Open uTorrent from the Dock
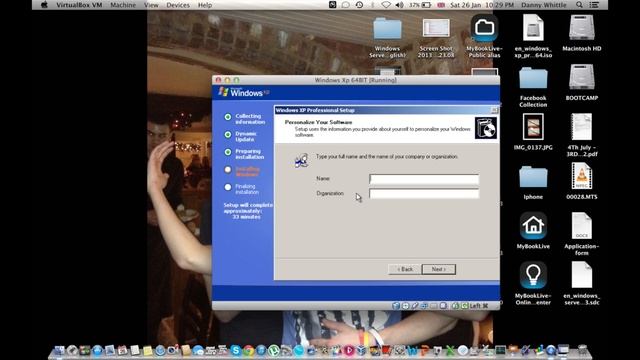Screen dimensions: 640x360 273,350
